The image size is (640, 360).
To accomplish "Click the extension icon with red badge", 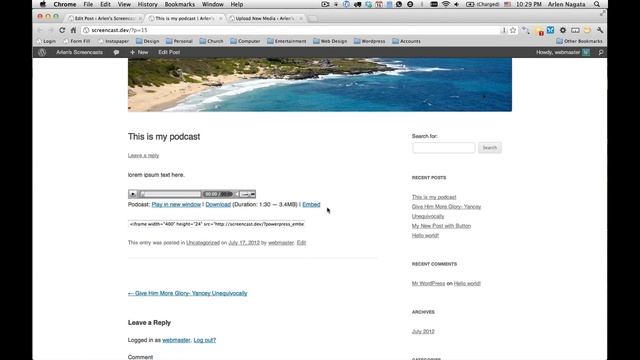I will point(539,31).
